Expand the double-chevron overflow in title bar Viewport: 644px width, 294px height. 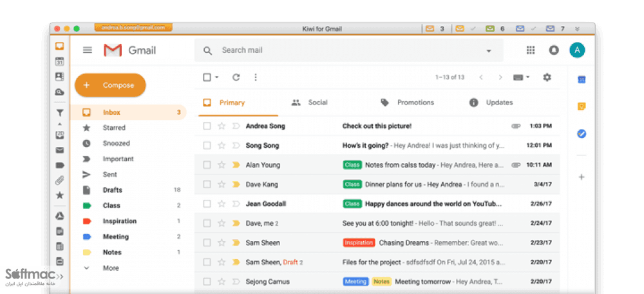click(577, 29)
